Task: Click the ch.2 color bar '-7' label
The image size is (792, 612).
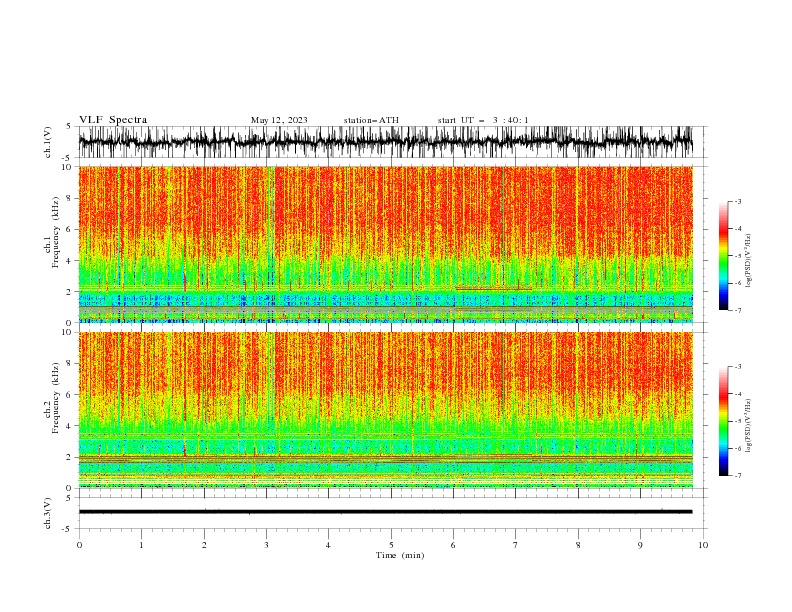Action: tap(737, 475)
